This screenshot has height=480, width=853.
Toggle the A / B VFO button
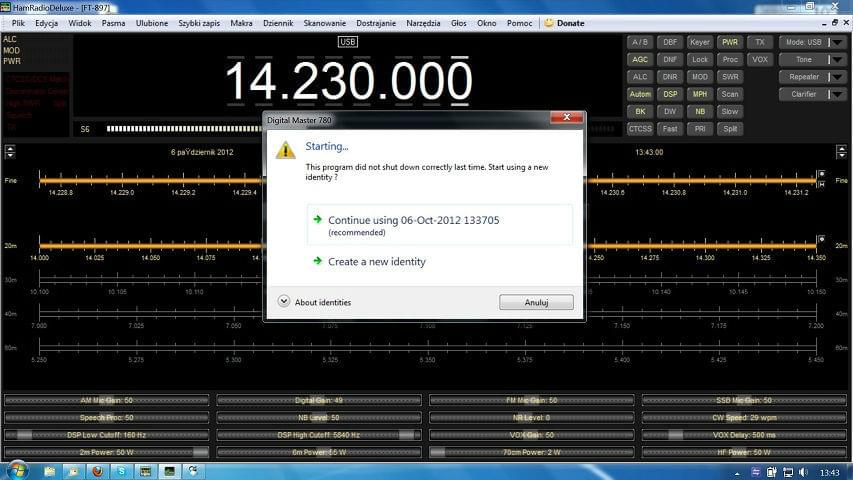pyautogui.click(x=640, y=42)
